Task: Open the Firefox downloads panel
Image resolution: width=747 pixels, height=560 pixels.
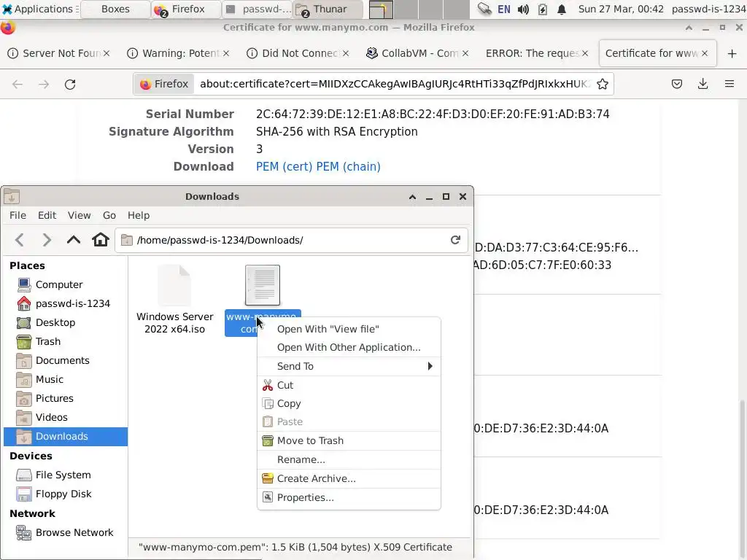Action: (x=703, y=85)
